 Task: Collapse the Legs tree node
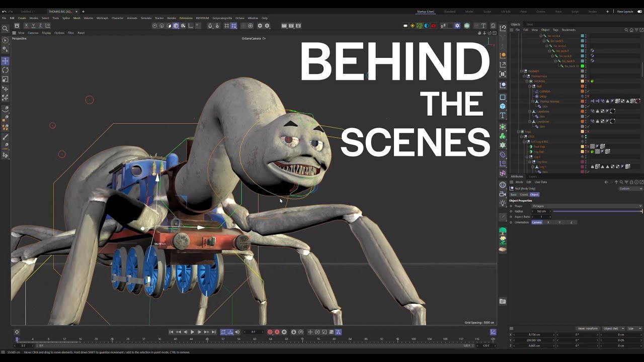[x=518, y=132]
